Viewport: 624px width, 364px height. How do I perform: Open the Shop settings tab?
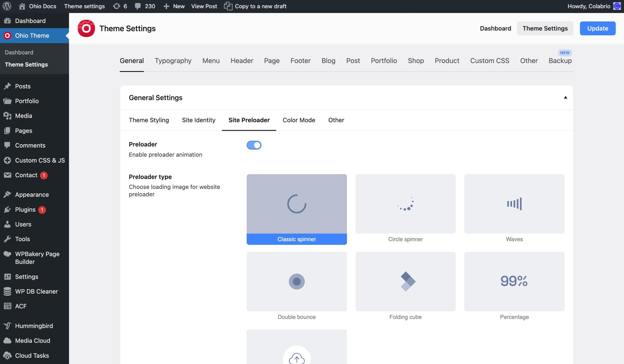click(416, 61)
